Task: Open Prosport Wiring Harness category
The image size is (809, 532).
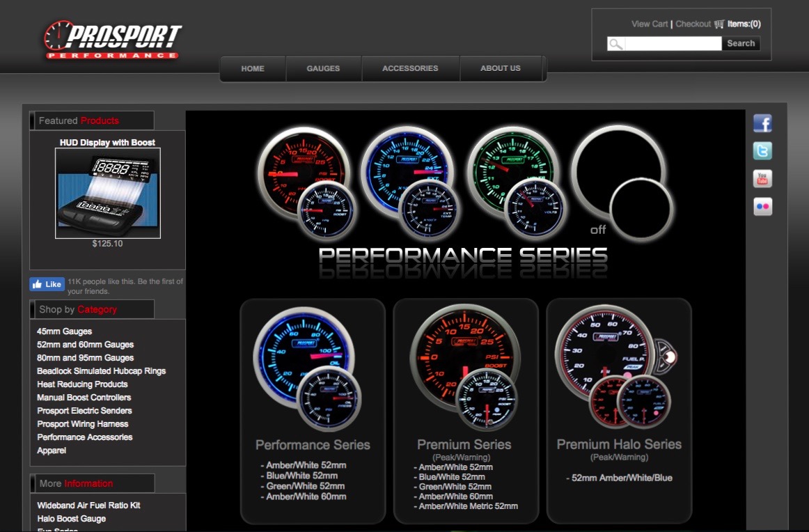Action: tap(83, 424)
